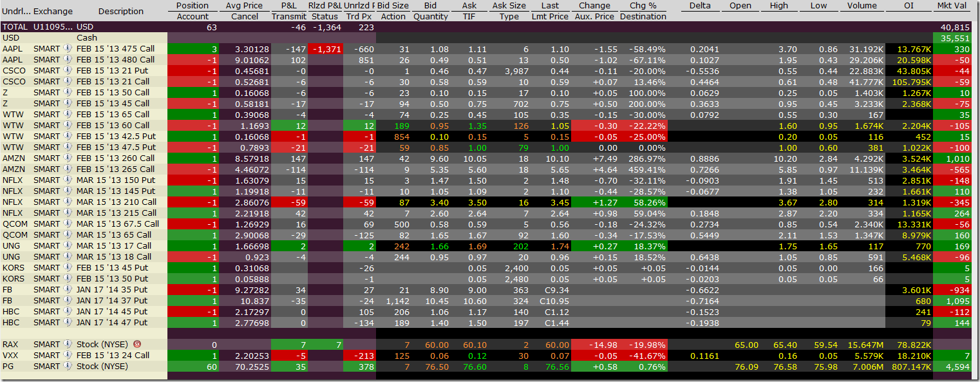Click the Volume column header
Viewport: 980px width, 382px height.
coord(862,6)
